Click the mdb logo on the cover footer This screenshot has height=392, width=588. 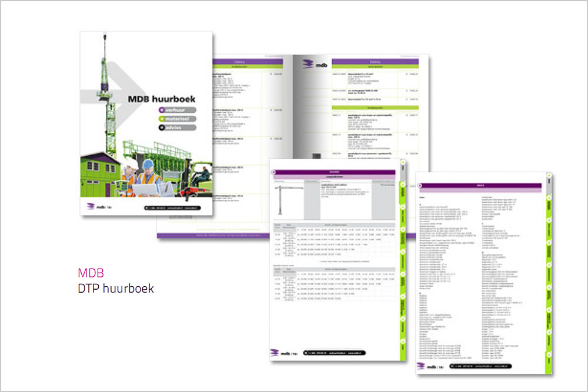coord(99,206)
